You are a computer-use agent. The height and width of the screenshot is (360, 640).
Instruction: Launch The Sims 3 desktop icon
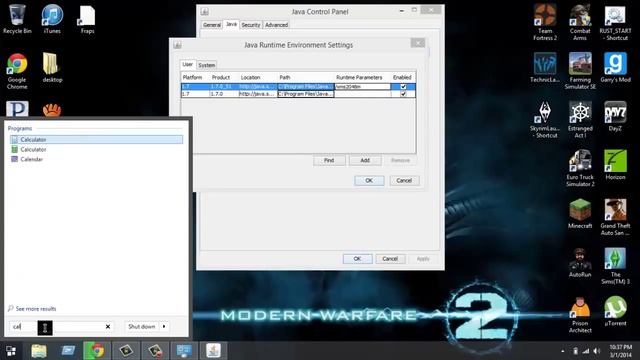pyautogui.click(x=615, y=266)
